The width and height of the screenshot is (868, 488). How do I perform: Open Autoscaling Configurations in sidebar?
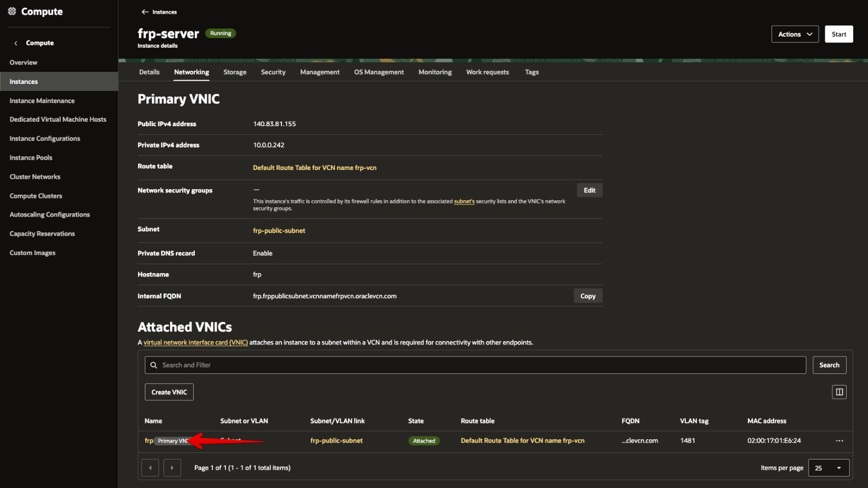point(50,215)
